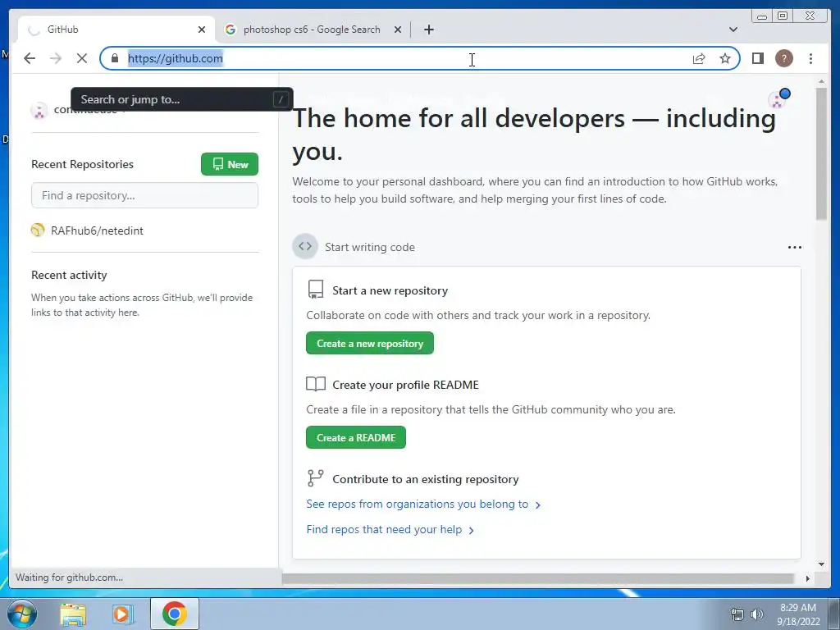Open the GitHub user avatar with notification dot

[x=779, y=98]
